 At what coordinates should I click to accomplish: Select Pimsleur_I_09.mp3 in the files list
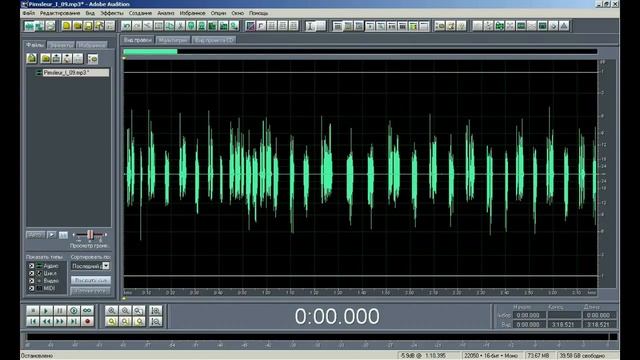click(76, 73)
